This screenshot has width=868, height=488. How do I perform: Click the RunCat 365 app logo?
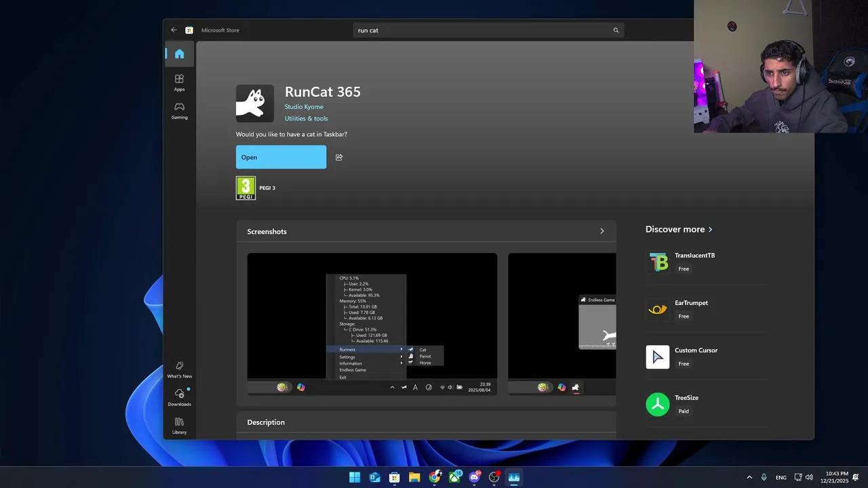[255, 104]
